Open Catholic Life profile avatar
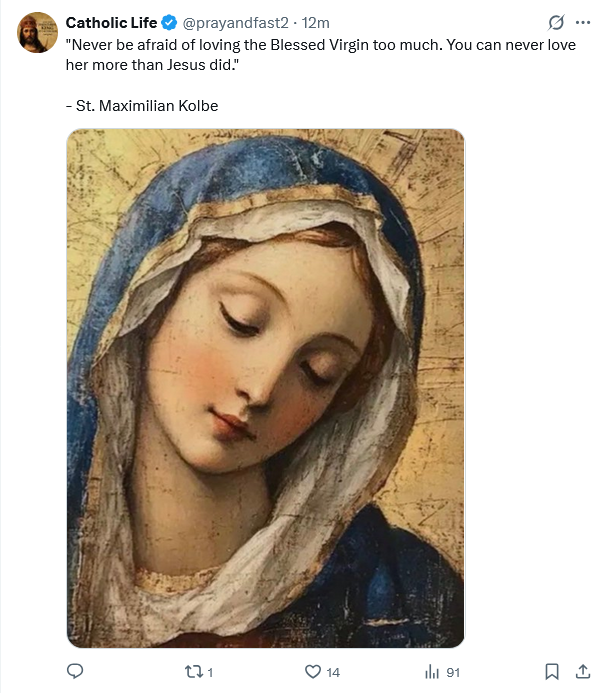Screen dimensions: 608x693 click(x=37, y=32)
